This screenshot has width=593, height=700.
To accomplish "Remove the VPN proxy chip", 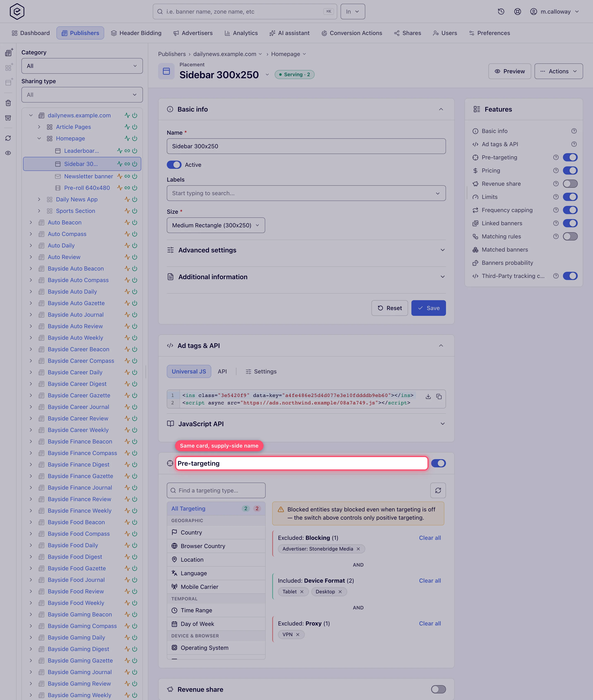I will click(298, 635).
